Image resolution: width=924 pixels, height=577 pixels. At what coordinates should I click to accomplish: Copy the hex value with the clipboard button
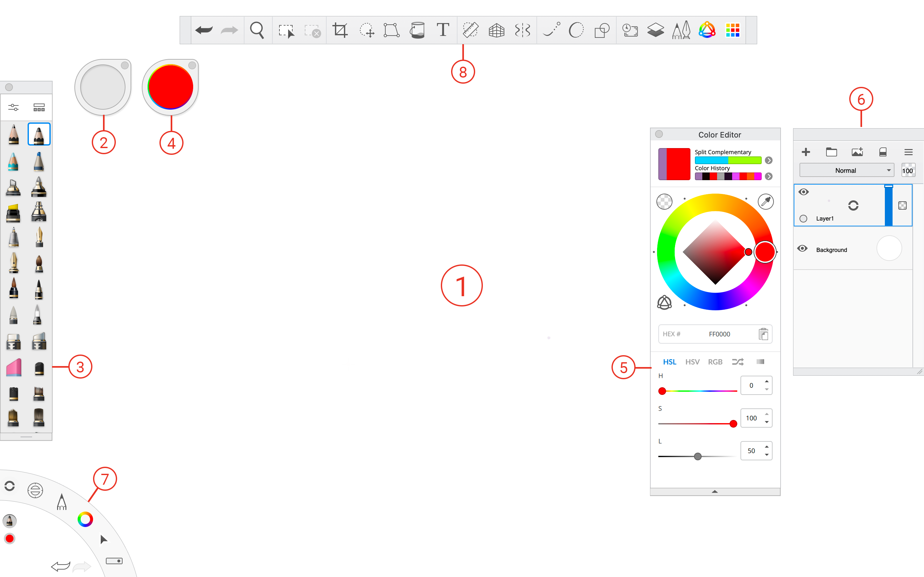tap(763, 334)
